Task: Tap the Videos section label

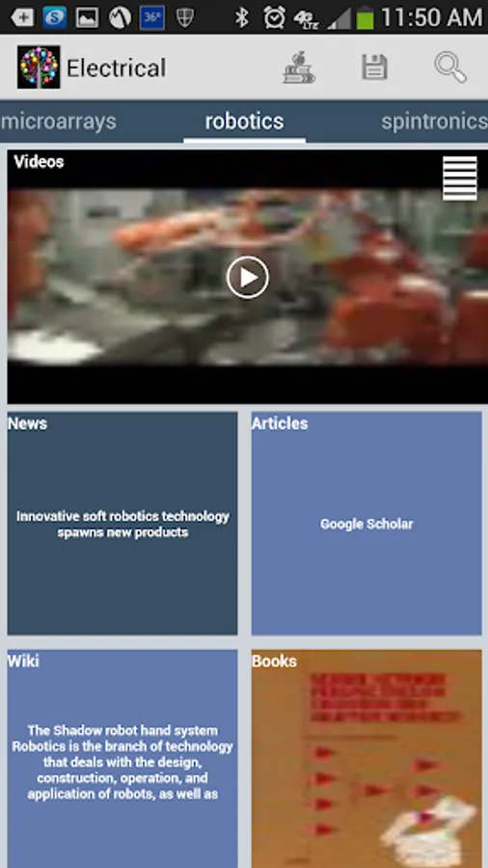Action: coord(39,162)
